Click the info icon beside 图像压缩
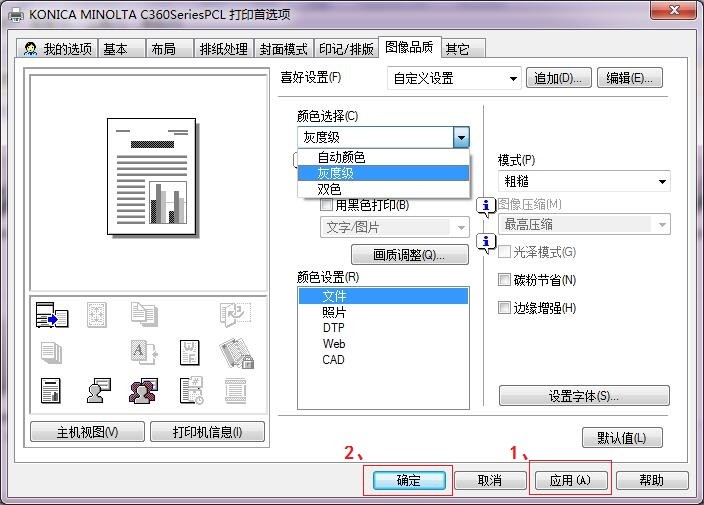The width and height of the screenshot is (704, 505). pos(486,208)
